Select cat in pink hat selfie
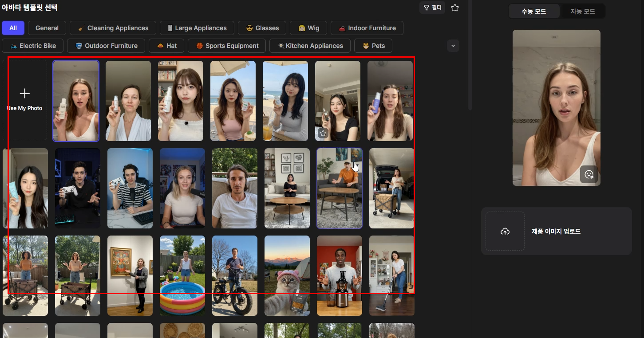Screen dimensions: 644x338 point(287,275)
